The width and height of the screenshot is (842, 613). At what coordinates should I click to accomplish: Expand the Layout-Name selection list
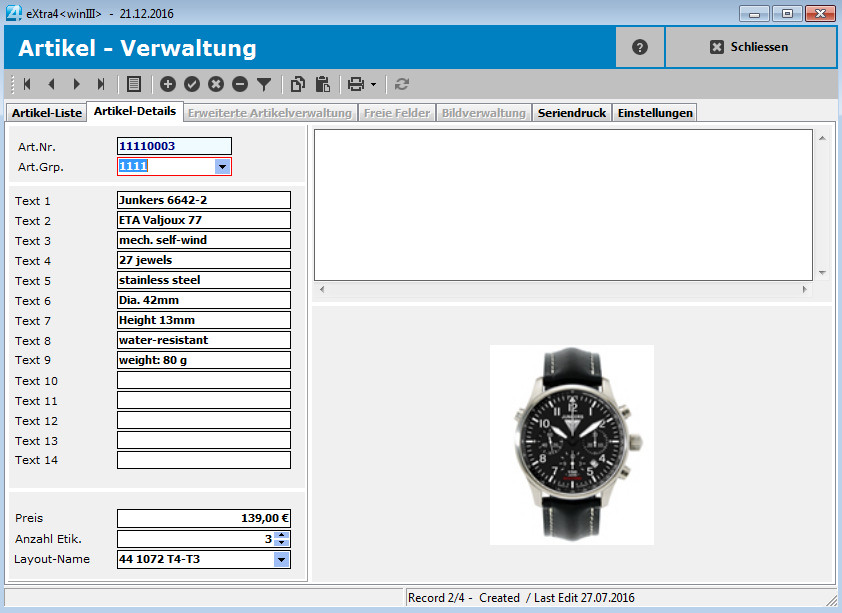tap(282, 559)
